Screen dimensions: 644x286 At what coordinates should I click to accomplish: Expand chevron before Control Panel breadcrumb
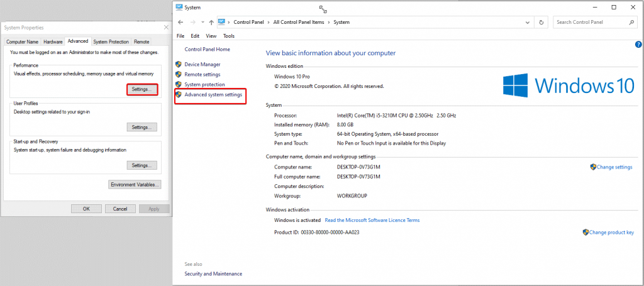(x=230, y=22)
